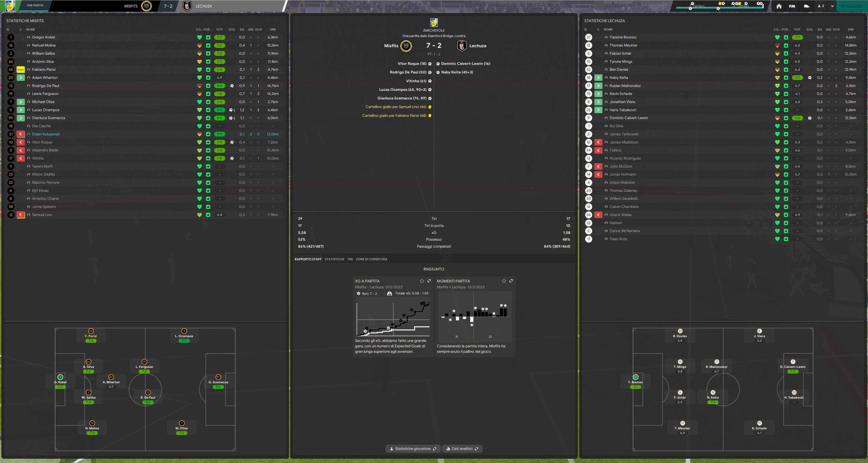This screenshot has width=868, height=463.
Task: Open Statistiche giocatore button
Action: pyautogui.click(x=413, y=449)
